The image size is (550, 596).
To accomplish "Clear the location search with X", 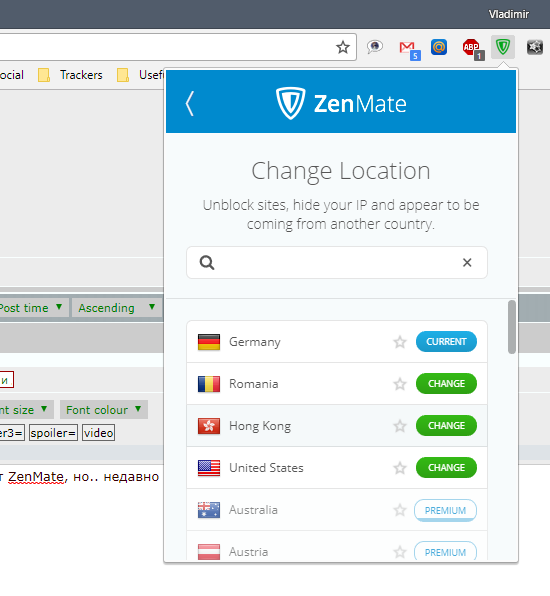I will (x=467, y=262).
